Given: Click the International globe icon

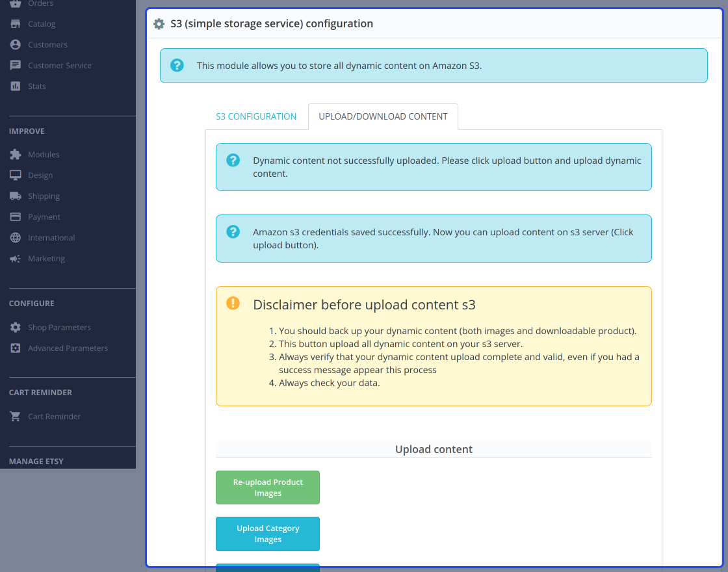Looking at the screenshot, I should coord(16,238).
